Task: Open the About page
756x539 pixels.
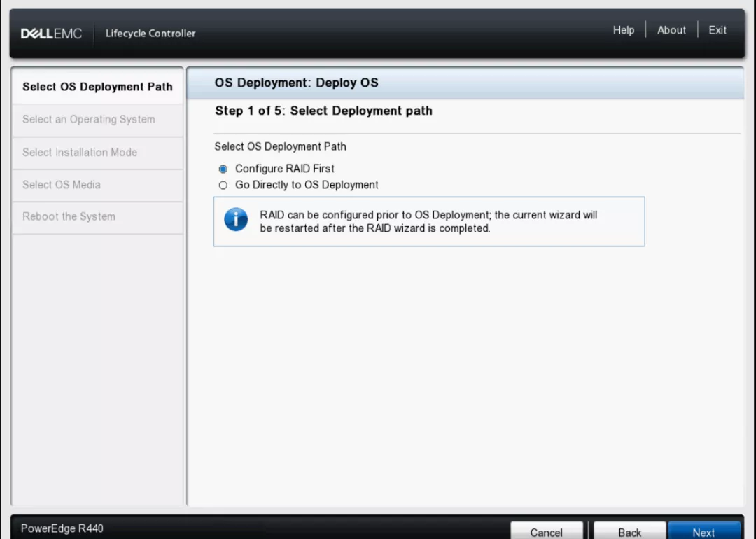Action: pyautogui.click(x=671, y=30)
